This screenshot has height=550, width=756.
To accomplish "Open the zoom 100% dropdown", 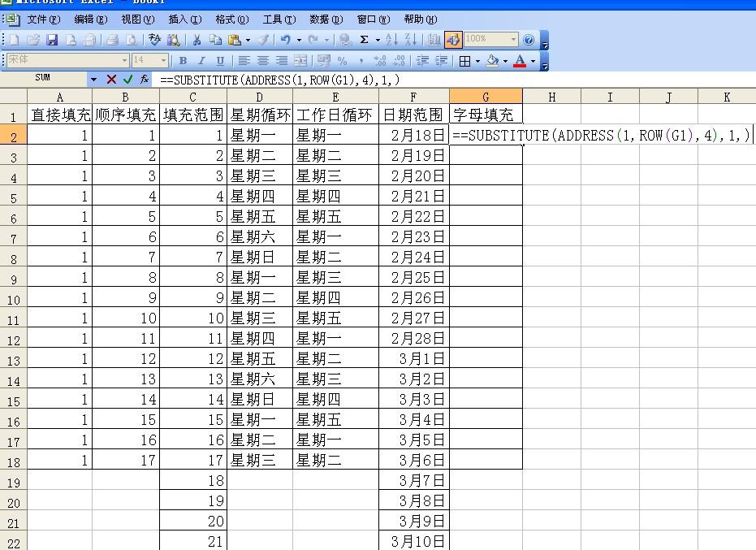I will click(x=513, y=39).
